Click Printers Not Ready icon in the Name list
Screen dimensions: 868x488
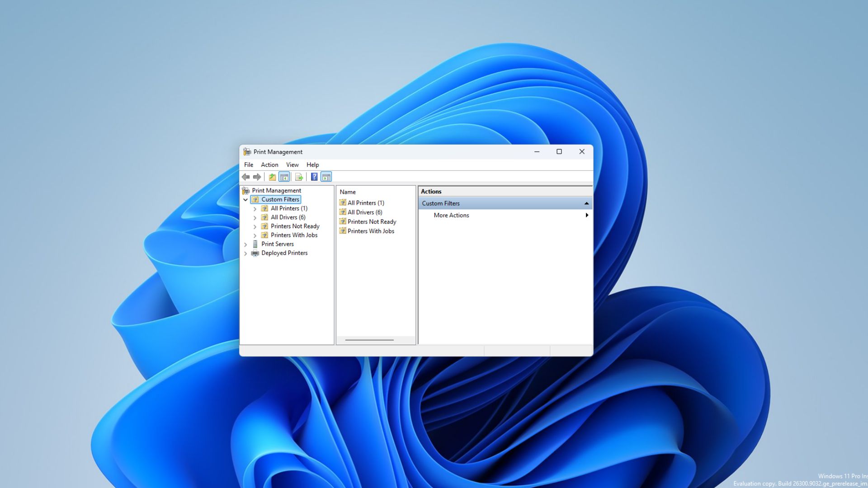pos(343,222)
